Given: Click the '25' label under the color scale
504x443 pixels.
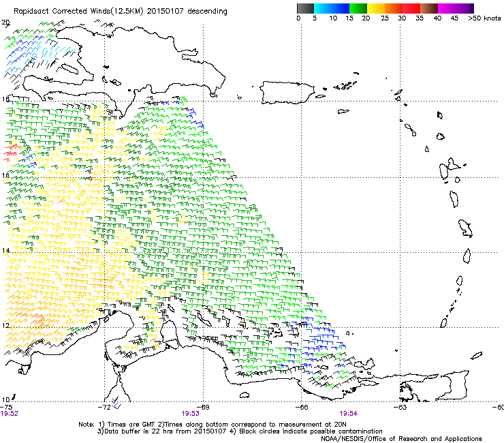Looking at the screenshot, I should click(385, 18).
